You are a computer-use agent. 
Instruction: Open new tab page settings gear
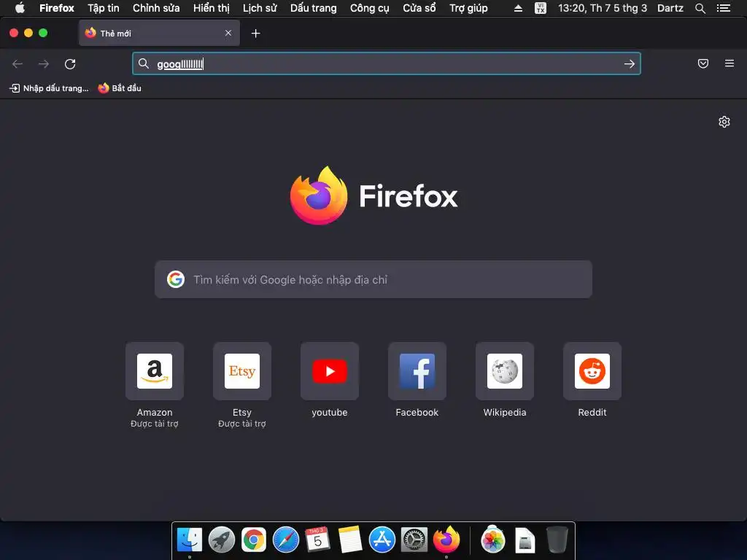click(724, 122)
